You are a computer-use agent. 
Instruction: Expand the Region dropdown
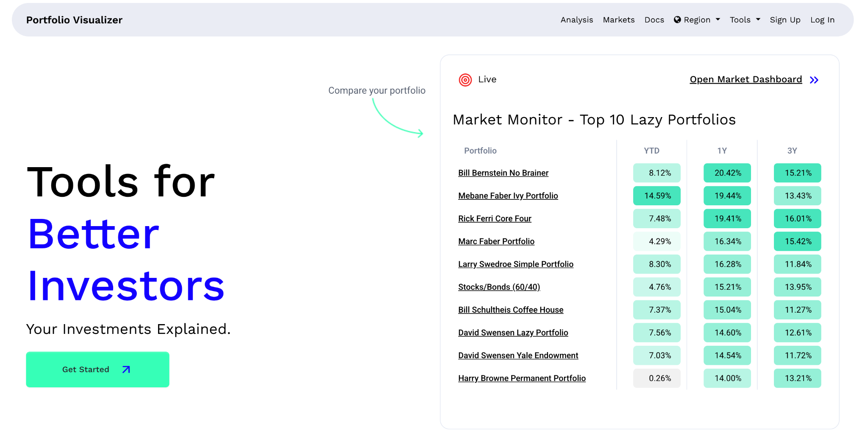697,20
